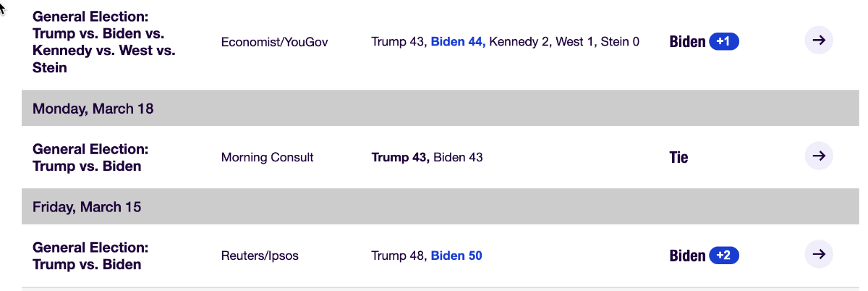
Task: Click the Biden 43 result text
Action: point(458,157)
